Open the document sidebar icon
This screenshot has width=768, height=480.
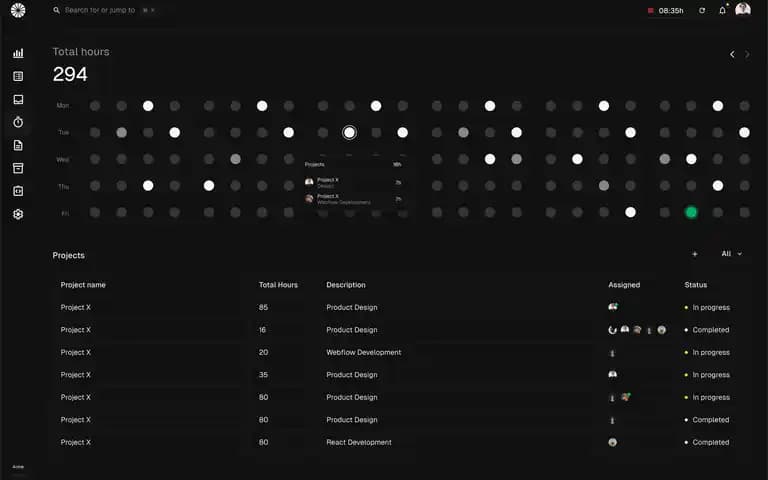pyautogui.click(x=18, y=145)
